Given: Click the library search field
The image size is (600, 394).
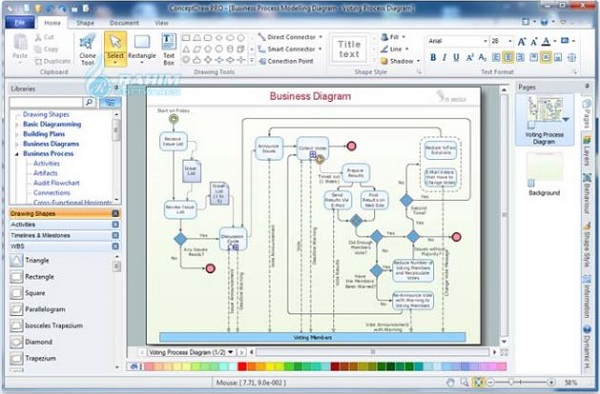Looking at the screenshot, I should pos(46,102).
